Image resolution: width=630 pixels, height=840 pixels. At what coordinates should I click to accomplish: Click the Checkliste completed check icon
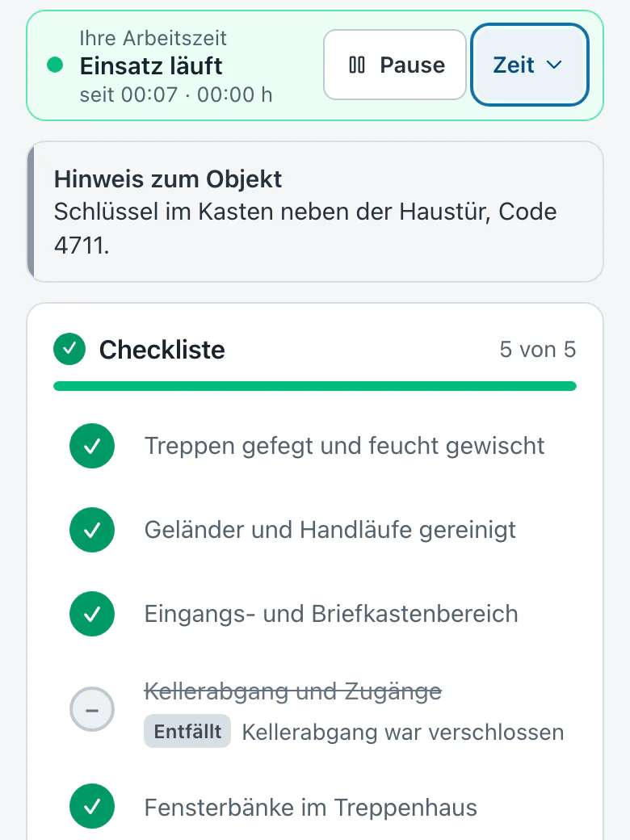pyautogui.click(x=69, y=349)
